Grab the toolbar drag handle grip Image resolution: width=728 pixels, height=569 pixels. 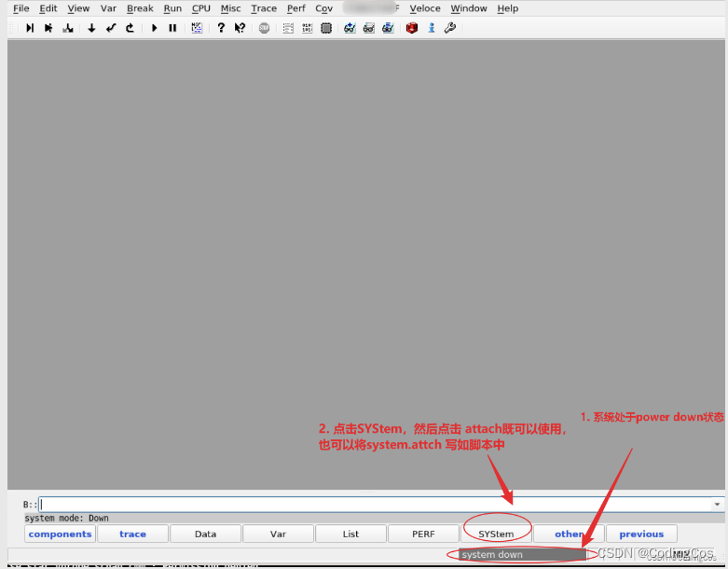12,28
